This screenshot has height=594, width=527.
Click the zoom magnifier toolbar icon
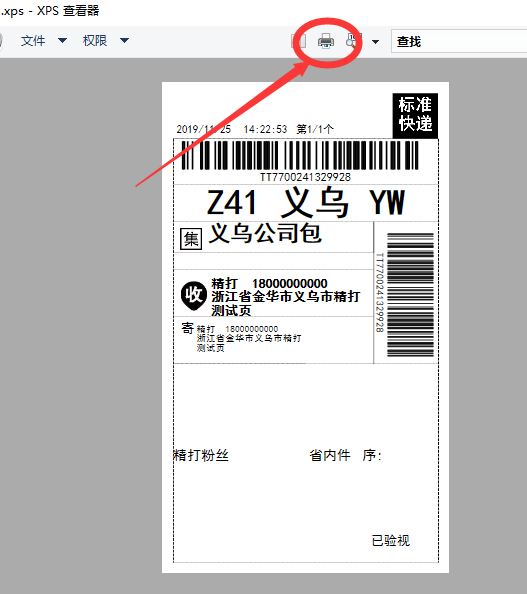tap(352, 41)
